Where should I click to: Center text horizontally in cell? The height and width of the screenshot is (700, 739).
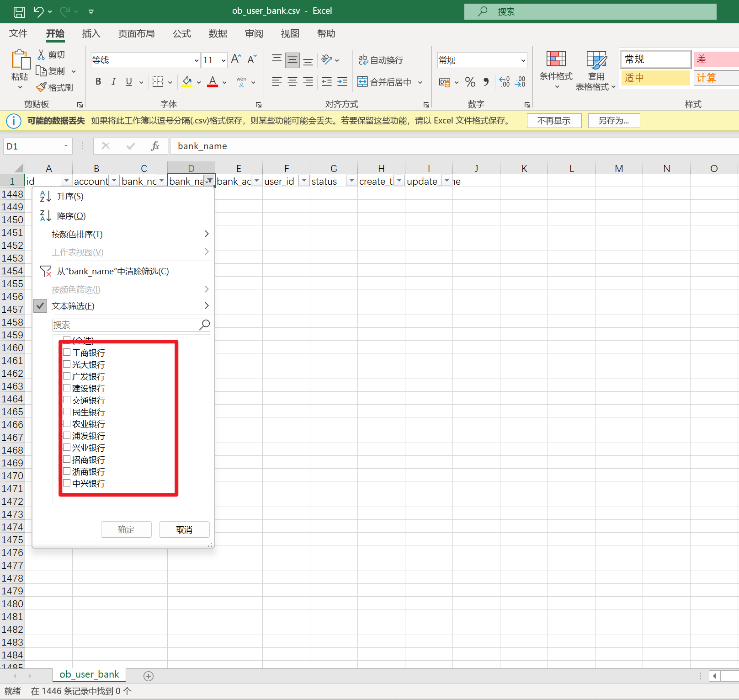pyautogui.click(x=292, y=82)
